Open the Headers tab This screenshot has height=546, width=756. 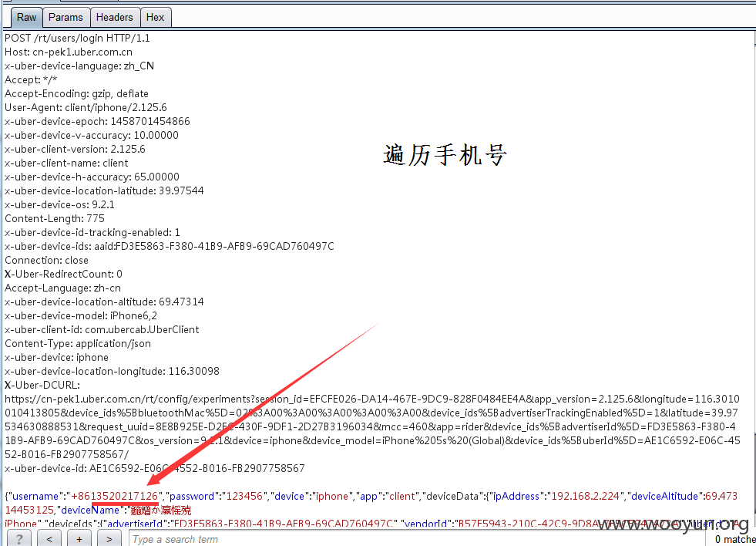(115, 18)
